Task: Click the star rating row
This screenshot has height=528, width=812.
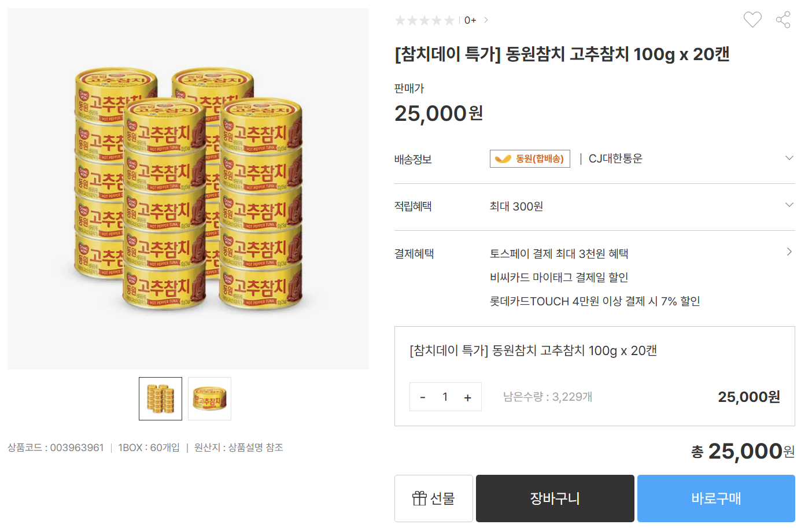Action: 425,21
